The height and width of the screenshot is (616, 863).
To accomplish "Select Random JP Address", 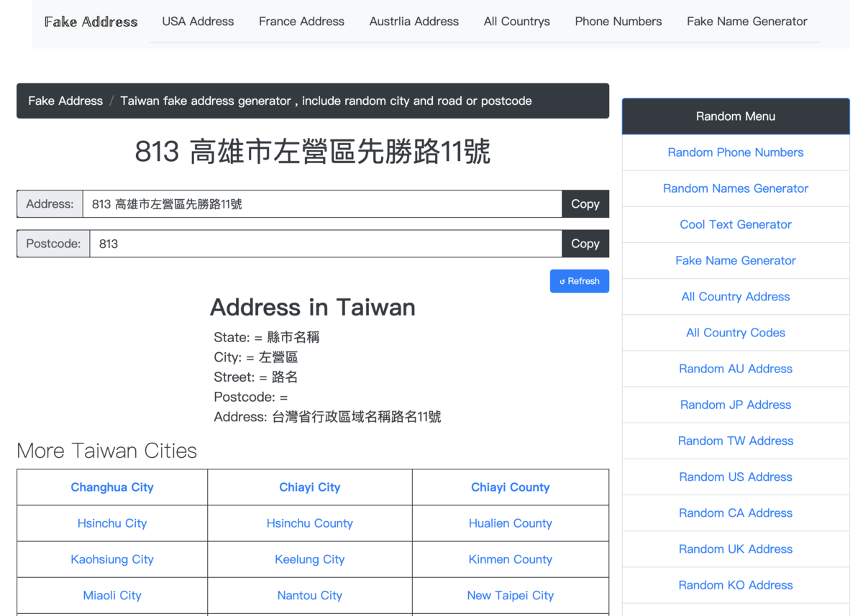I will click(736, 405).
